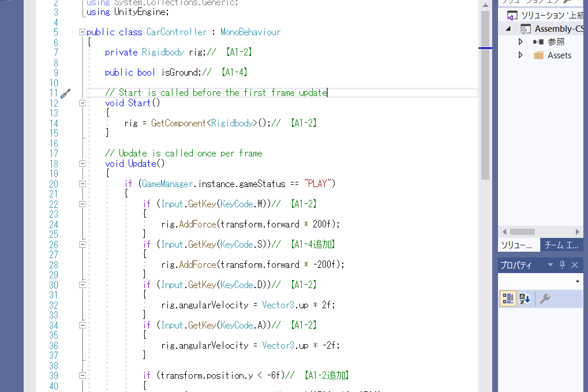Place the cursor on 'isGround' variable
The height and width of the screenshot is (392, 588).
tap(181, 72)
